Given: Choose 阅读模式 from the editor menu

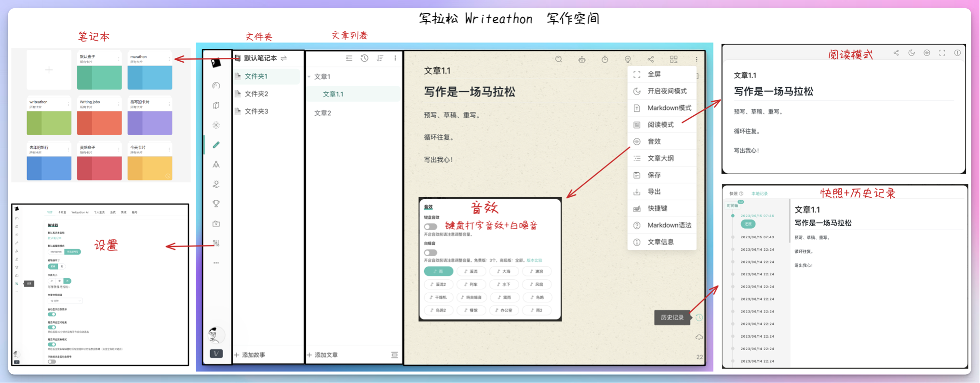Looking at the screenshot, I should (662, 124).
